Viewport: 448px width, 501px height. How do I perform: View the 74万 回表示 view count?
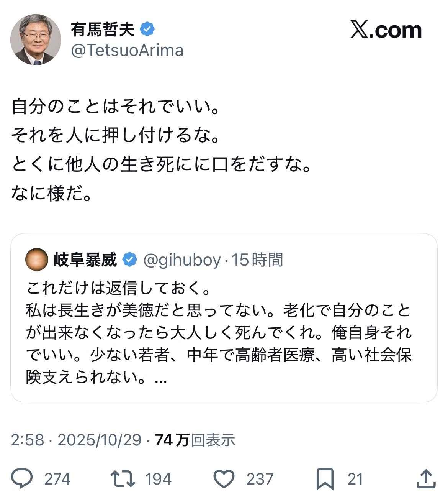[x=195, y=440]
